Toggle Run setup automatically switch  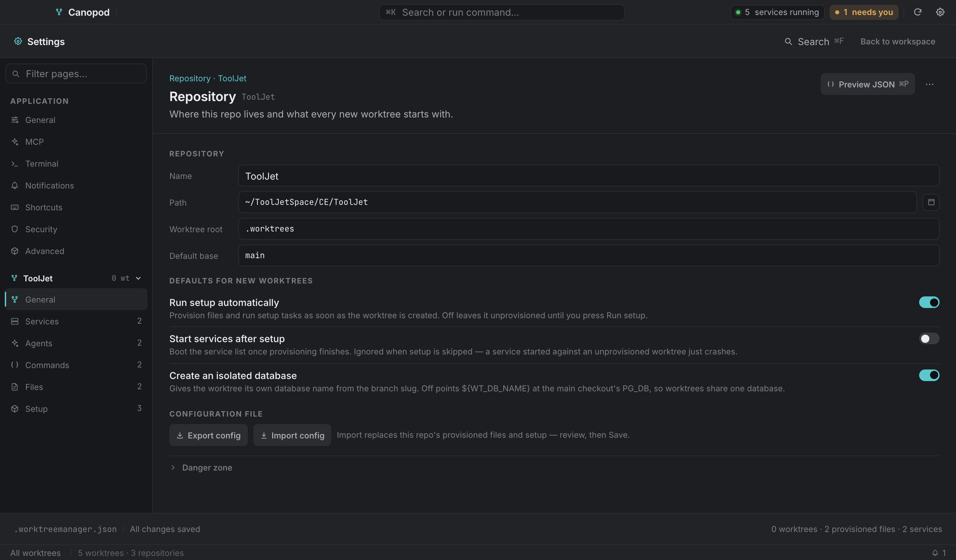pos(929,303)
